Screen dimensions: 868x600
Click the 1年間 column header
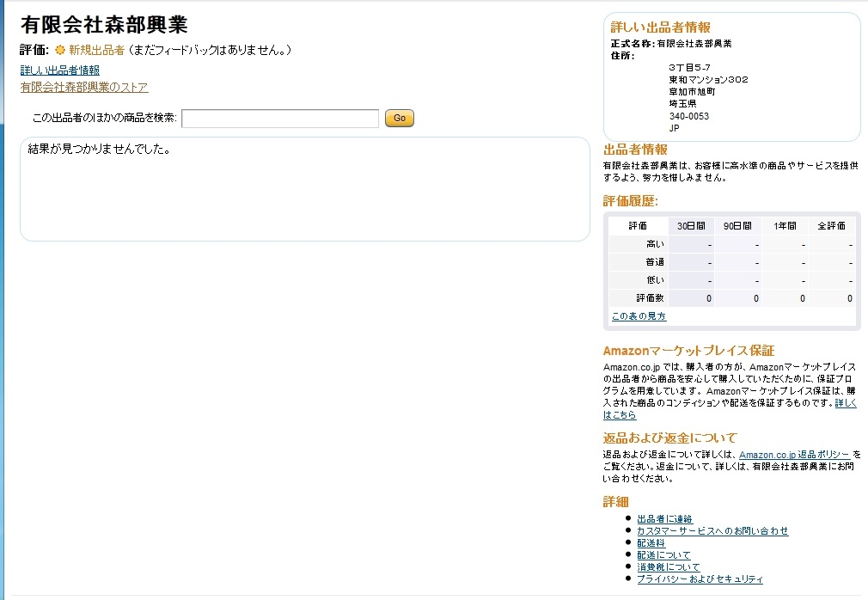785,226
